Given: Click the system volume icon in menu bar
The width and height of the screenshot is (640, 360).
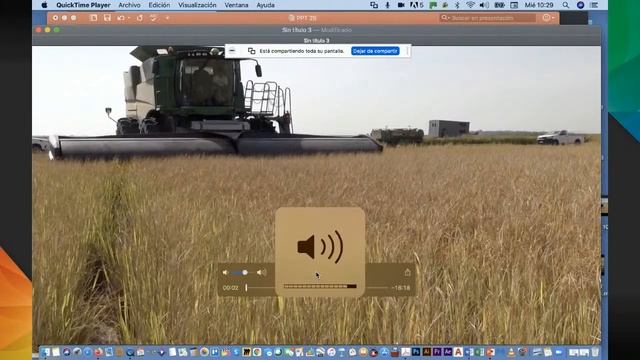Looking at the screenshot, I should coord(484,5).
